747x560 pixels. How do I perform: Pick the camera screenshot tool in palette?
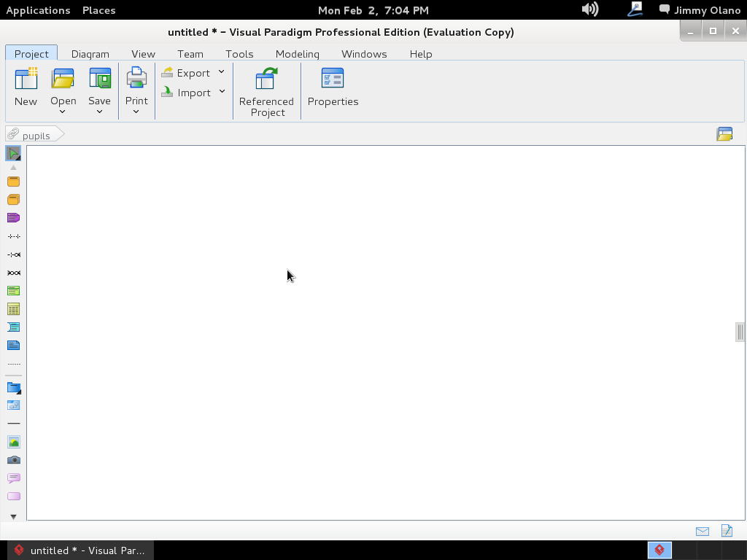[x=13, y=460]
